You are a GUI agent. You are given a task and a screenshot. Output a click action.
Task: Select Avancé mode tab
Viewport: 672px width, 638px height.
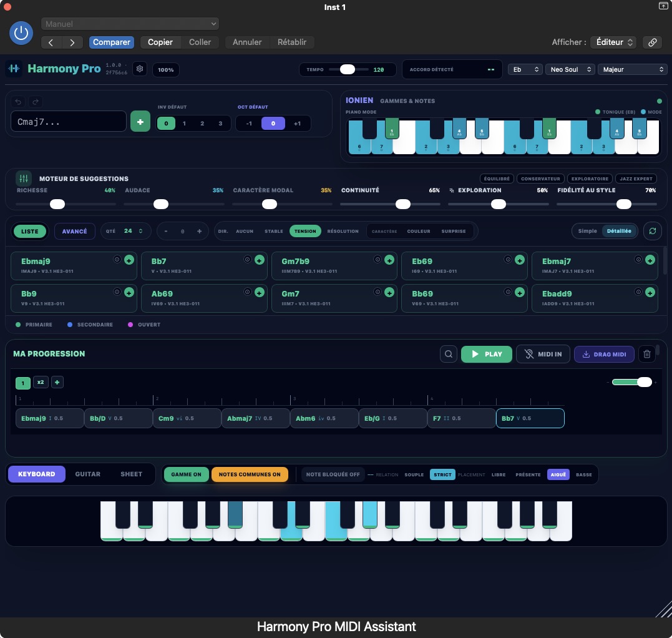[x=75, y=232]
